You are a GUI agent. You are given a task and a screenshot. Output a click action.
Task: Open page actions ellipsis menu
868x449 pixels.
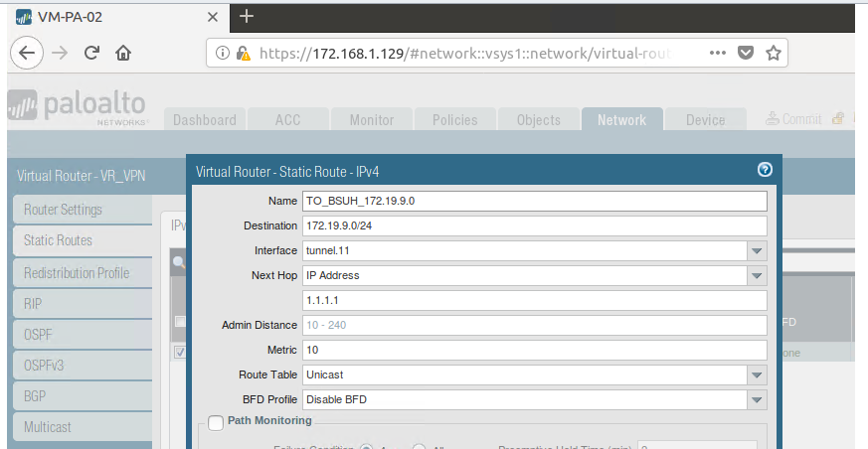718,53
